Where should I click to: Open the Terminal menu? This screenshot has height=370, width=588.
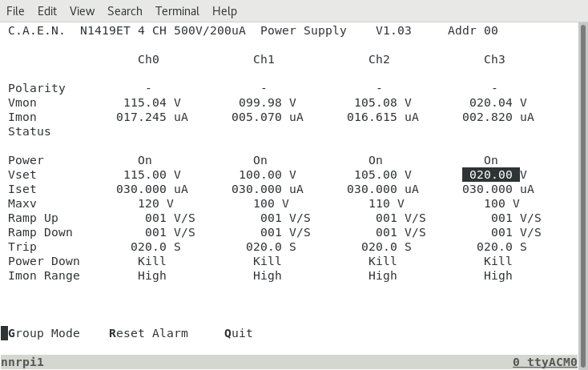177,11
